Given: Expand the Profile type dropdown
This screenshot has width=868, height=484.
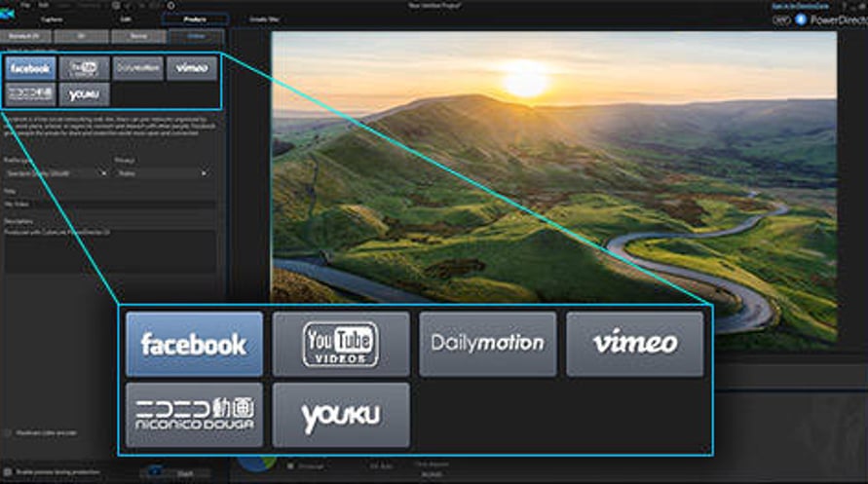Looking at the screenshot, I should [56, 173].
